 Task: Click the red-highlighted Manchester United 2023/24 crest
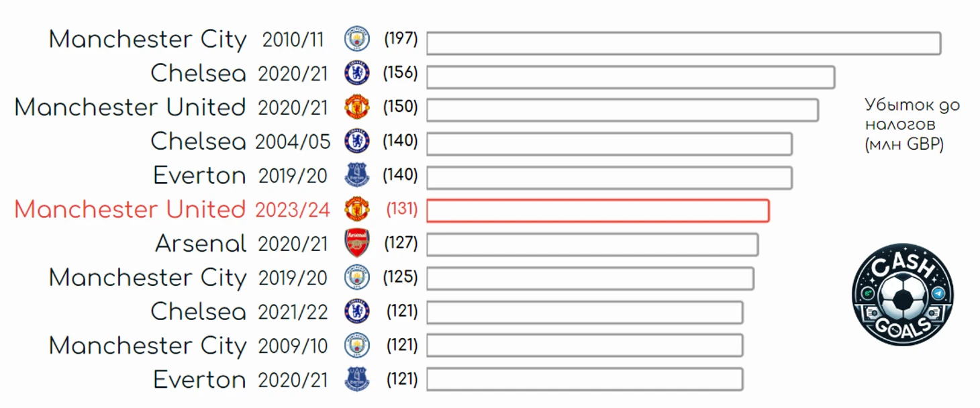click(357, 209)
